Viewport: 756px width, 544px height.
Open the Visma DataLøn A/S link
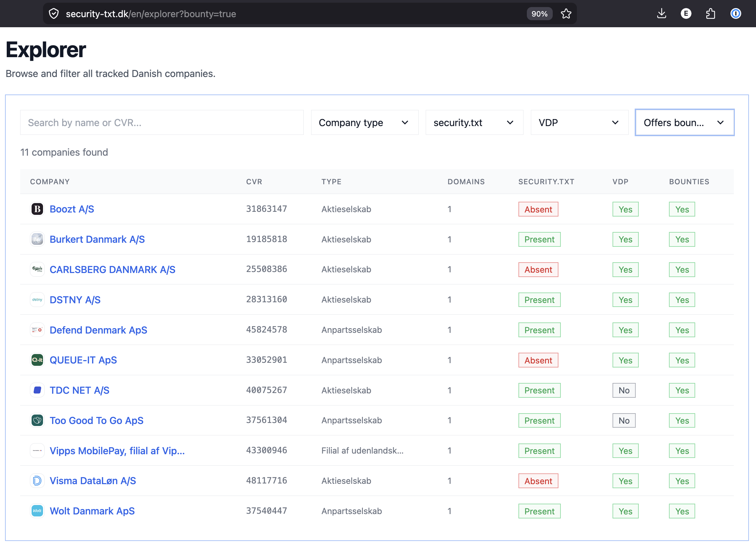93,481
